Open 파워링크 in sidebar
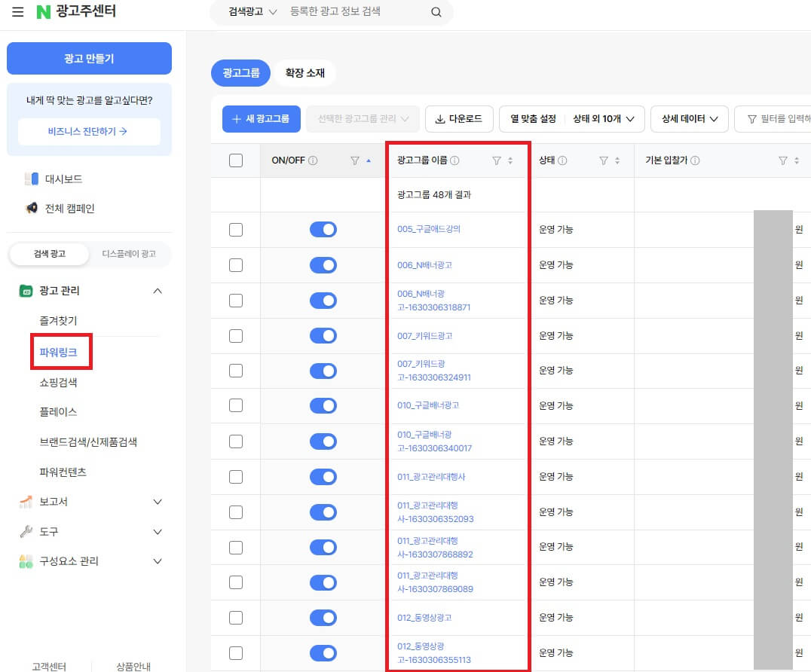The width and height of the screenshot is (811, 672). (59, 353)
